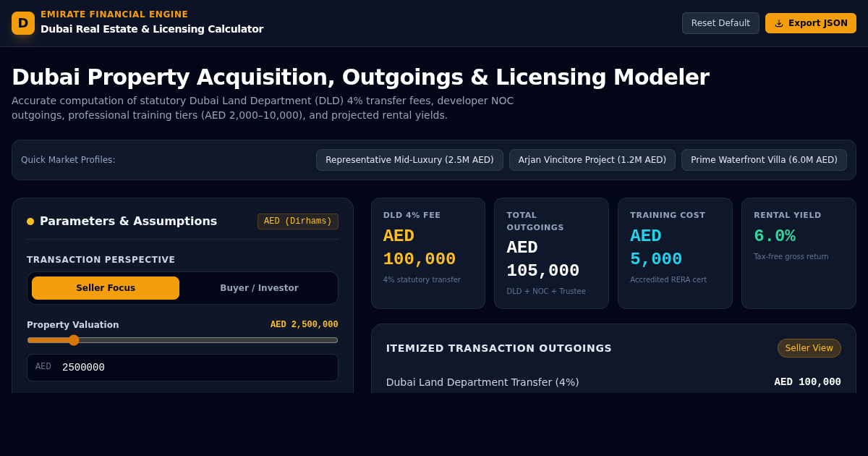
Task: Click the Rental Yield 6.0% card
Action: [799, 253]
